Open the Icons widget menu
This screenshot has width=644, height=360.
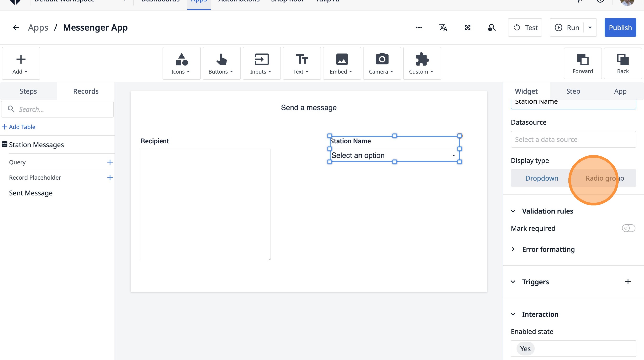pyautogui.click(x=181, y=64)
